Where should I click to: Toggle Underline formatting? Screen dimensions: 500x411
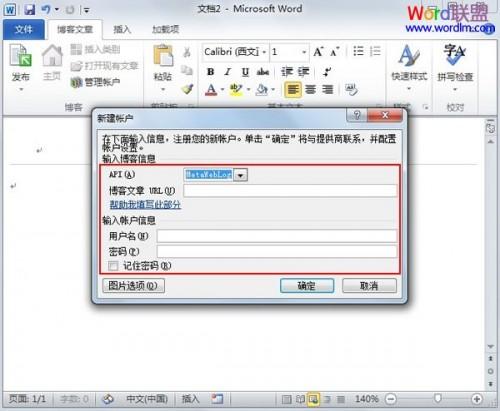(245, 72)
